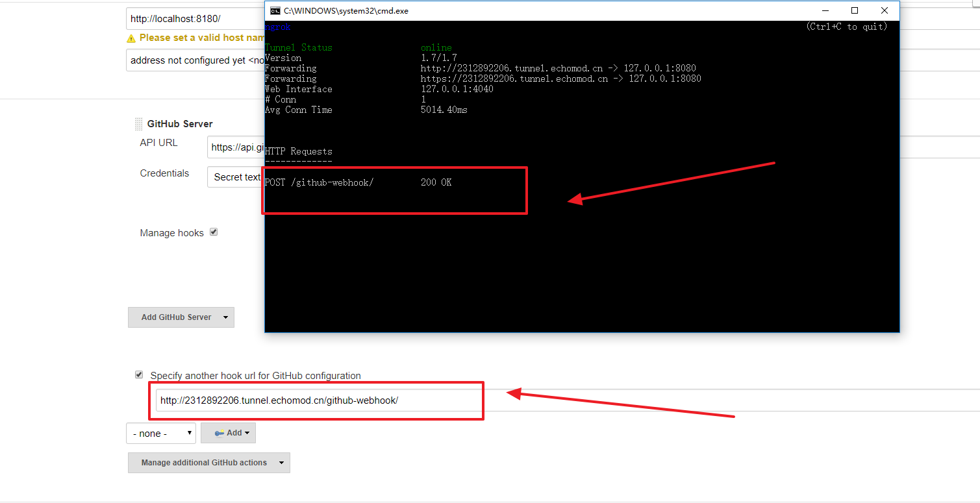Image resolution: width=980 pixels, height=503 pixels.
Task: Click the Avg Conn Time 5014.40ms value
Action: (444, 110)
